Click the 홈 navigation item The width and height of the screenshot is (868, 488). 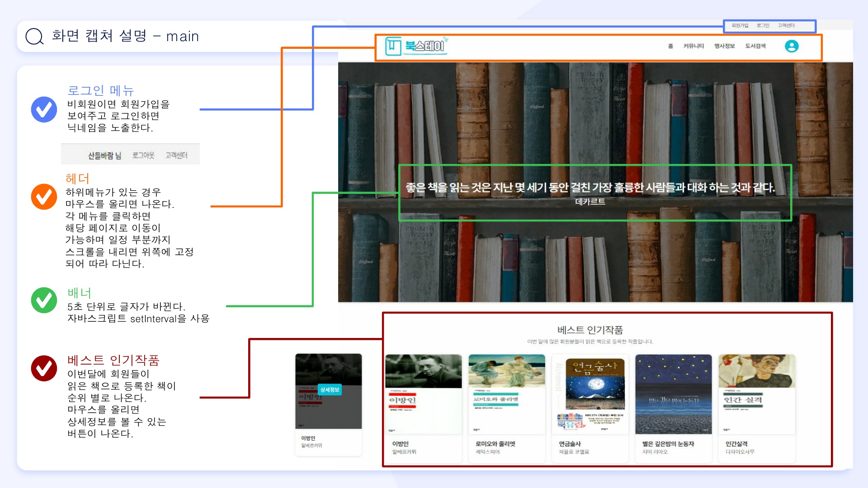670,46
